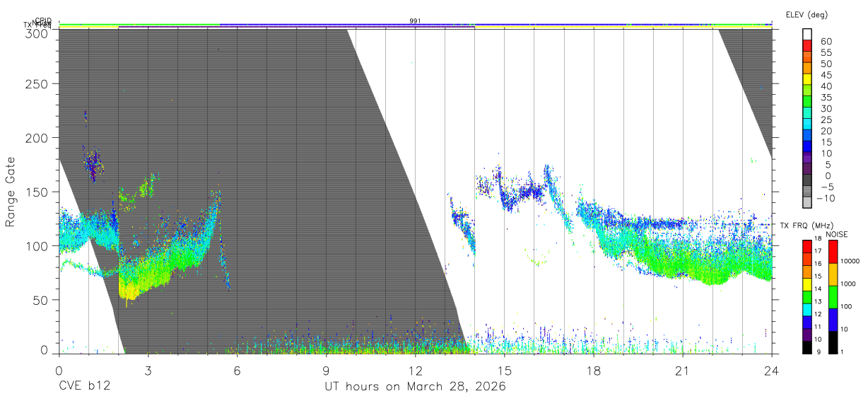Click the 'Range Gate' y-axis label
Image resolution: width=868 pixels, height=401 pixels.
11,192
